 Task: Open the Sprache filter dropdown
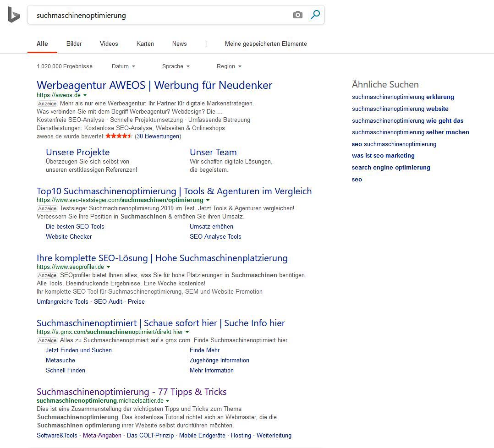click(176, 66)
